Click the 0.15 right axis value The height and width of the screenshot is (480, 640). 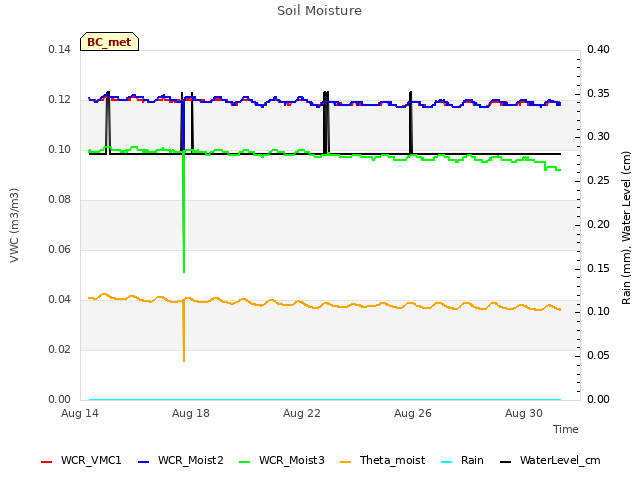pyautogui.click(x=598, y=268)
